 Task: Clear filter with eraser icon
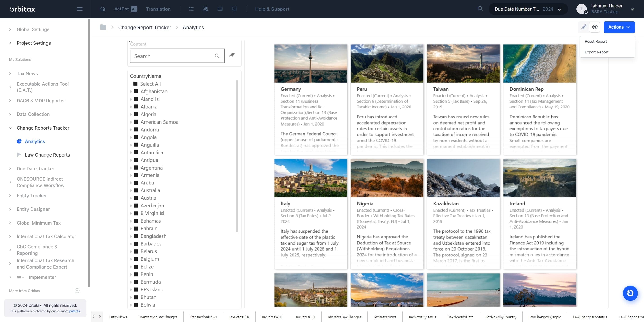(x=232, y=55)
